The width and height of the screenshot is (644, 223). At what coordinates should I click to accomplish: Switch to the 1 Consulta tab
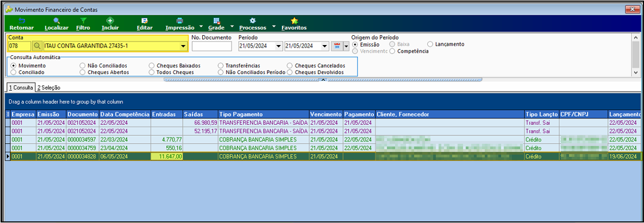click(21, 87)
